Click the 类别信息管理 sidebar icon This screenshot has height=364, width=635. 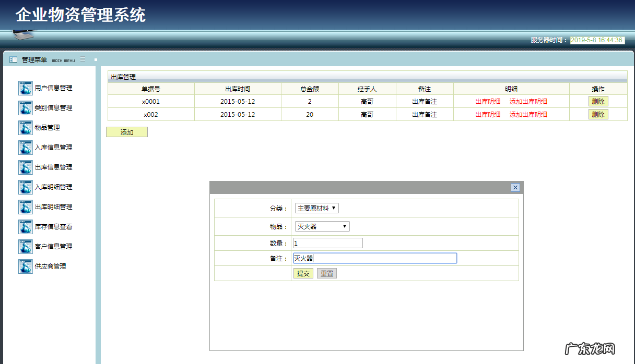tap(25, 107)
